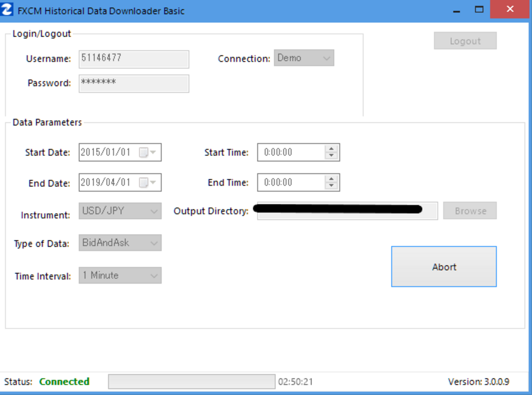Click the End Date field
This screenshot has height=395, width=532.
click(x=120, y=183)
